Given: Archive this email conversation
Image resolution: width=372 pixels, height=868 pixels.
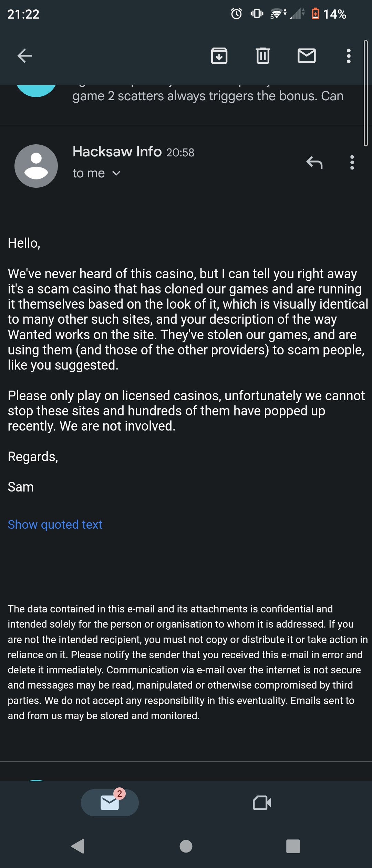Looking at the screenshot, I should click(x=219, y=56).
